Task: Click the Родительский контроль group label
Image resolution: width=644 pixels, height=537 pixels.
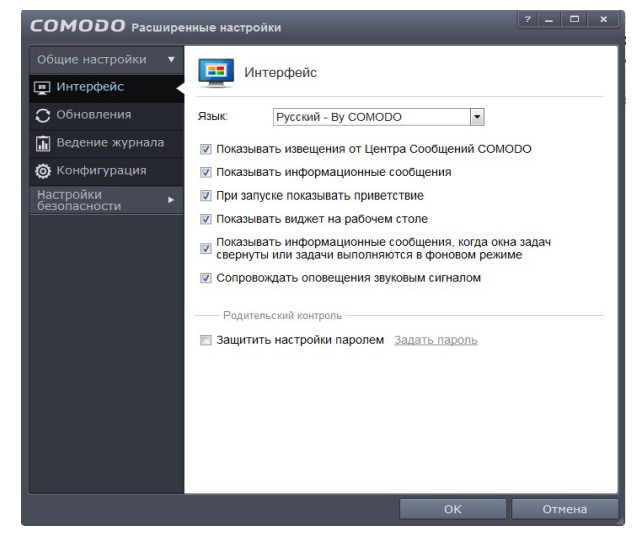Action: [x=283, y=316]
